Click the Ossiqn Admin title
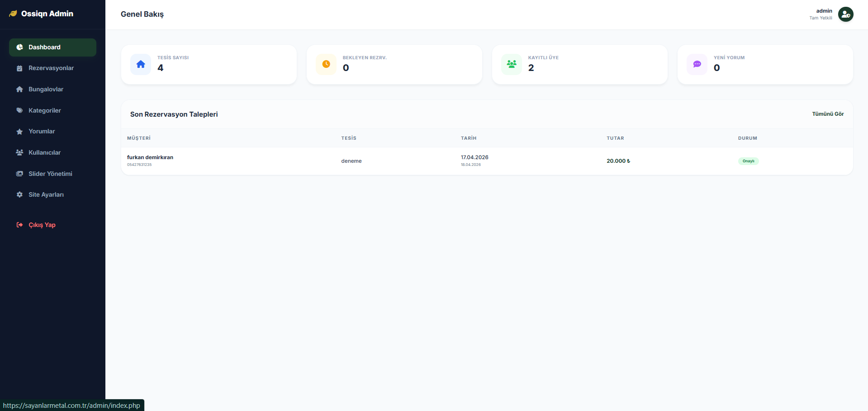The width and height of the screenshot is (868, 411). [47, 14]
